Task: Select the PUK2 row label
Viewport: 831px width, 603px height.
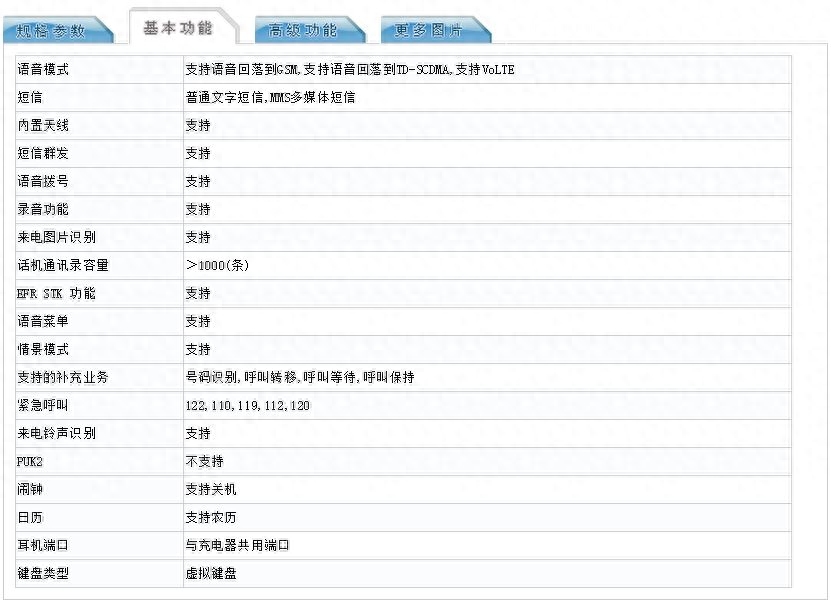Action: 31,462
